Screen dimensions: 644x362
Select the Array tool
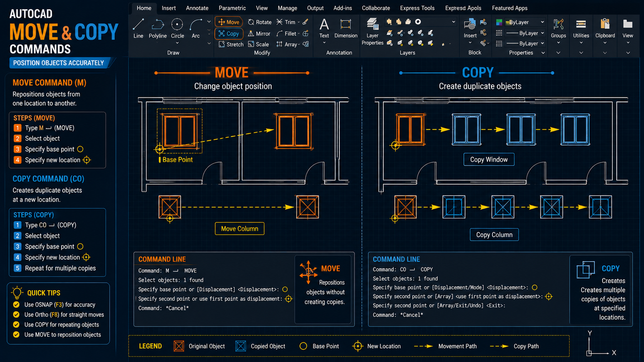point(287,44)
